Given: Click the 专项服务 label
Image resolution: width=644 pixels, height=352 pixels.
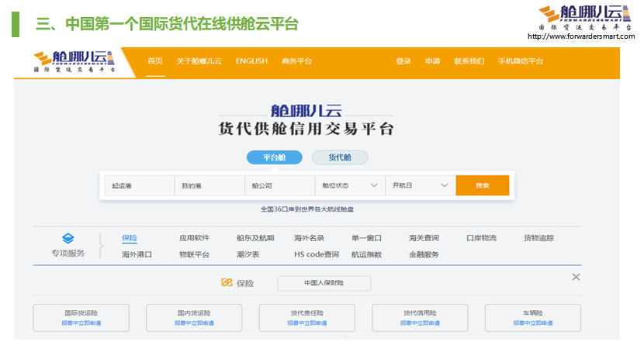Looking at the screenshot, I should [68, 253].
